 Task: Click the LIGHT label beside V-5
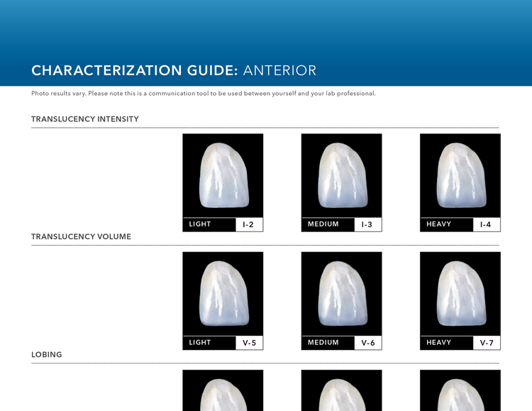pos(200,342)
